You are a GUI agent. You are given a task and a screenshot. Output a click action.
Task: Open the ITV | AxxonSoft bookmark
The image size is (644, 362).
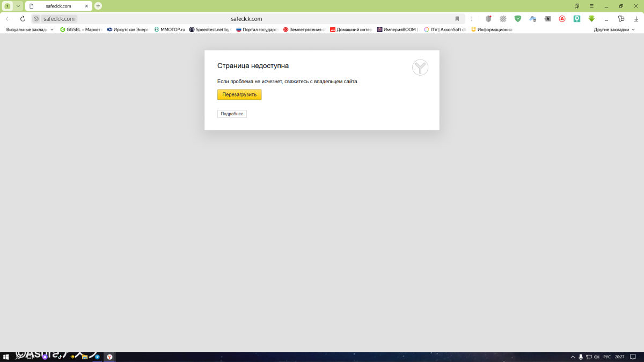445,29
